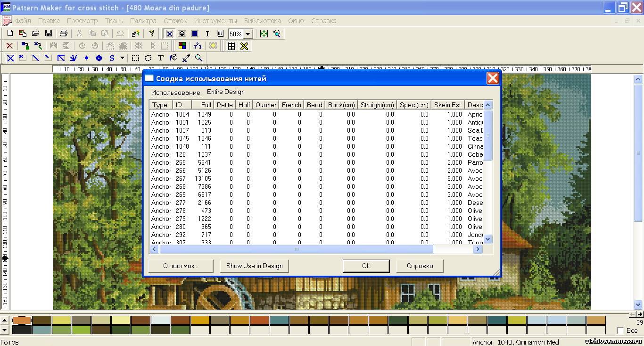
Task: Open the four-color palette squares icon
Action: click(182, 46)
